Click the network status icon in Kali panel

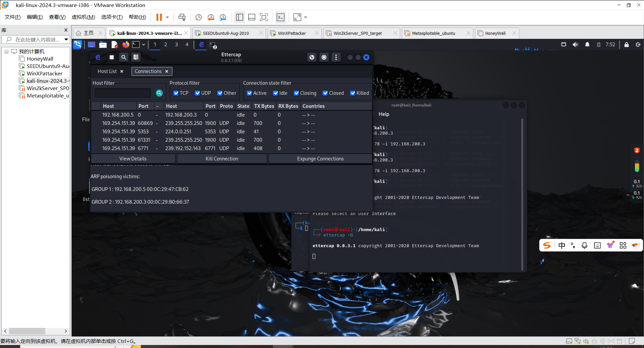[563, 45]
